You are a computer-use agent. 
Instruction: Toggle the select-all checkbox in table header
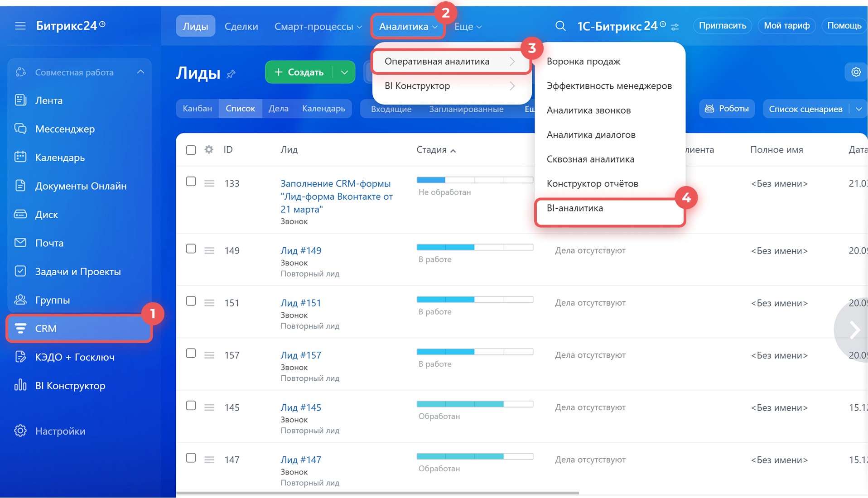click(191, 150)
